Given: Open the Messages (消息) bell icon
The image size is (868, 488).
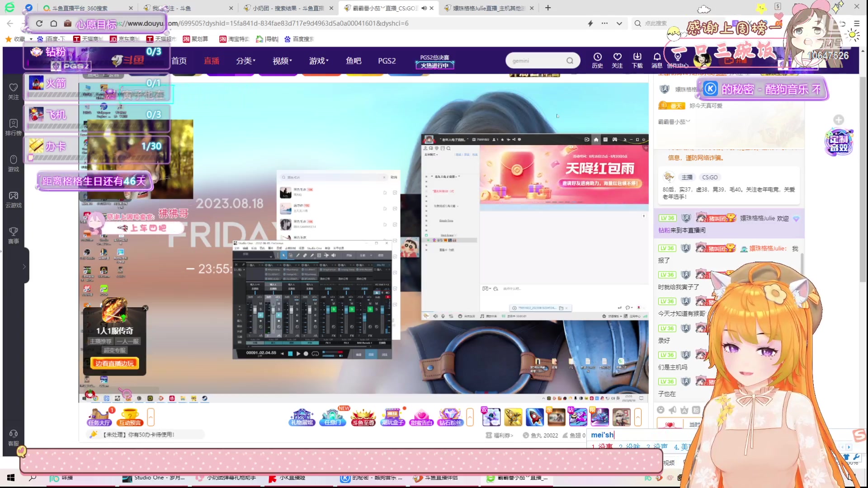Looking at the screenshot, I should [x=657, y=60].
